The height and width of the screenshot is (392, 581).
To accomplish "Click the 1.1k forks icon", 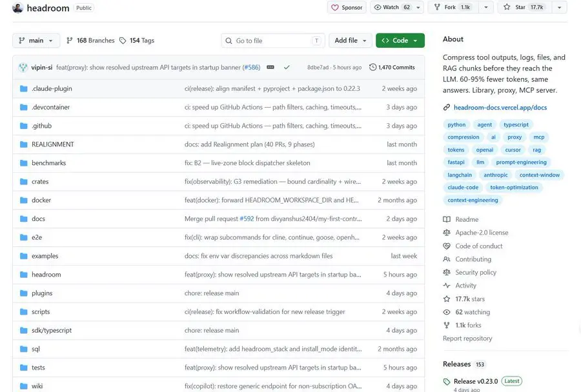I will pyautogui.click(x=447, y=325).
